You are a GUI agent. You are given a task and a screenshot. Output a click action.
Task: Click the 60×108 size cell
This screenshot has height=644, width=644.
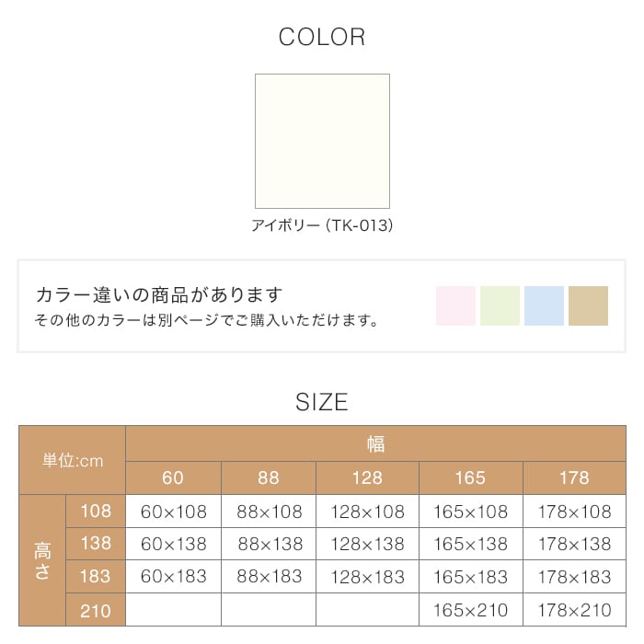[x=173, y=512]
